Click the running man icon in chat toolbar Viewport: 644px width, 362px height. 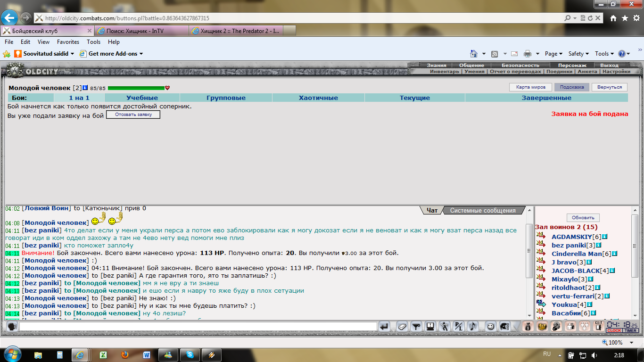[445, 326]
